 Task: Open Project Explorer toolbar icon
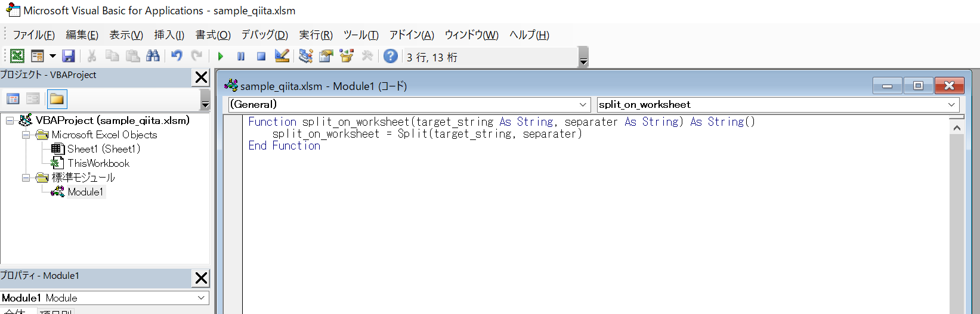[x=306, y=56]
